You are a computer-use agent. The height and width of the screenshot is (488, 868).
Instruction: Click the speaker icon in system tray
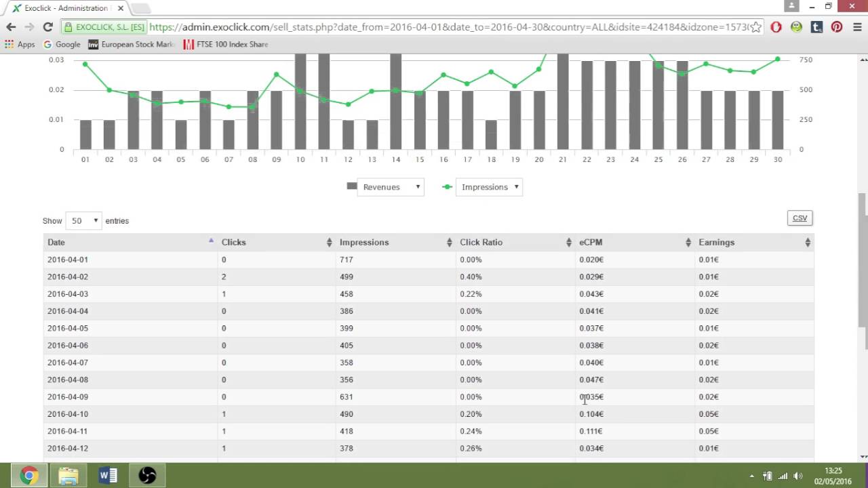(797, 476)
